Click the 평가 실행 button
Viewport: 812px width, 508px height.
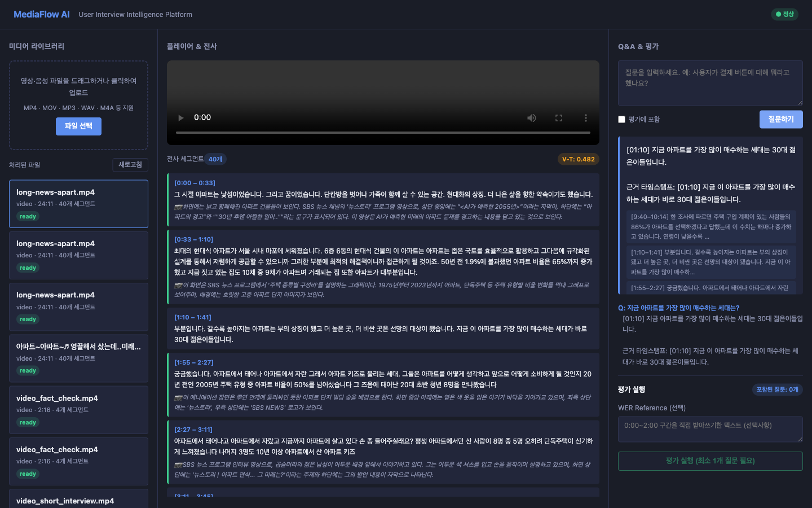[710, 461]
